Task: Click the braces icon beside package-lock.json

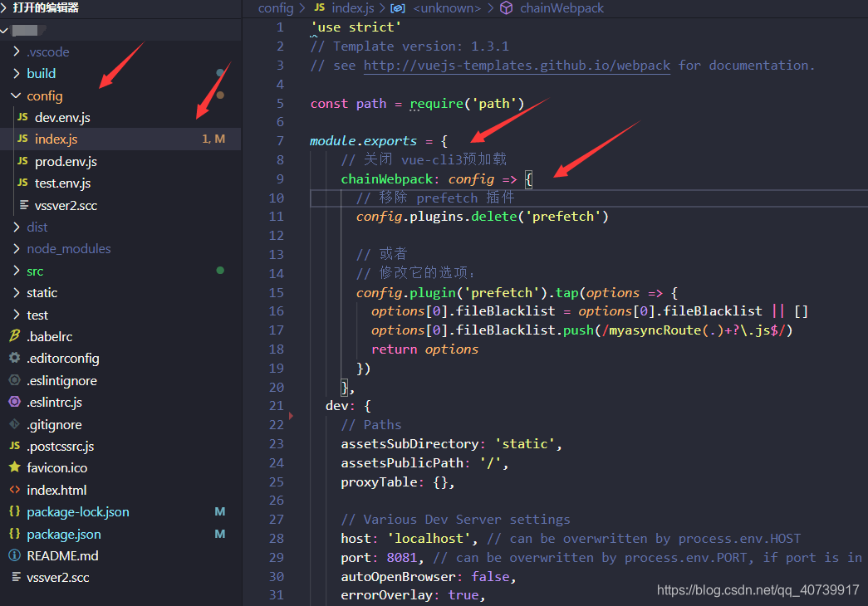Action: [x=15, y=511]
